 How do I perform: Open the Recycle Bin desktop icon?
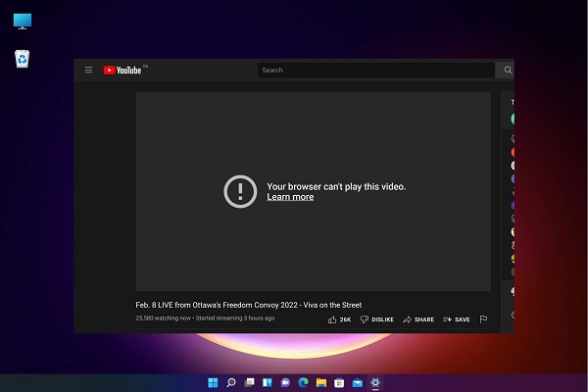(23, 59)
